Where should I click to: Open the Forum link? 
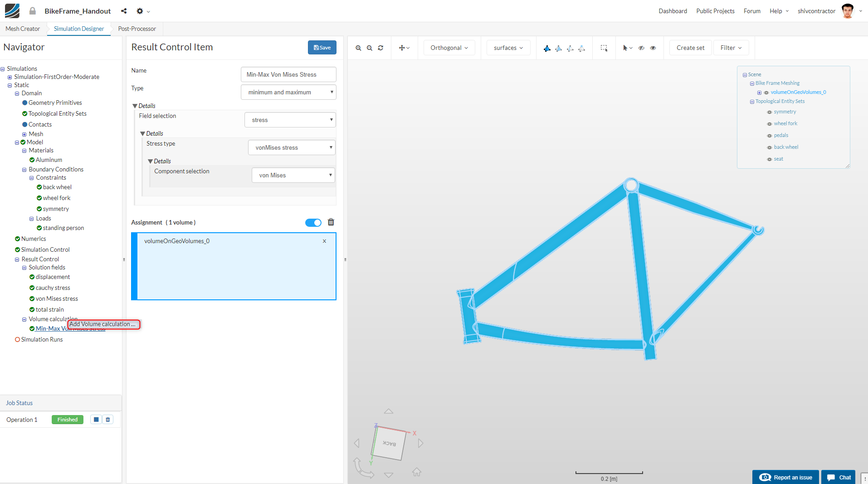(x=752, y=11)
